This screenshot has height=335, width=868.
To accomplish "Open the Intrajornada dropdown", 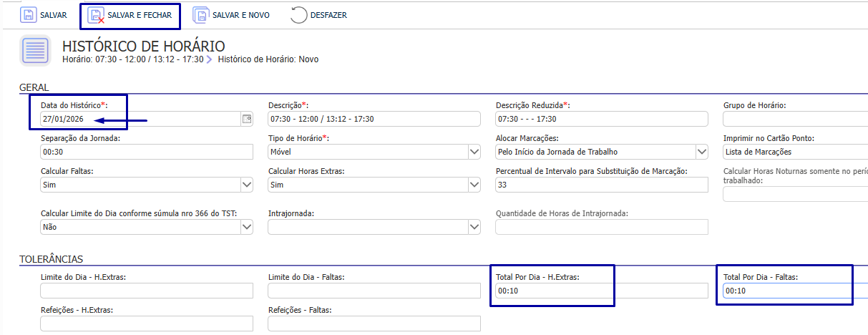I will pyautogui.click(x=474, y=227).
